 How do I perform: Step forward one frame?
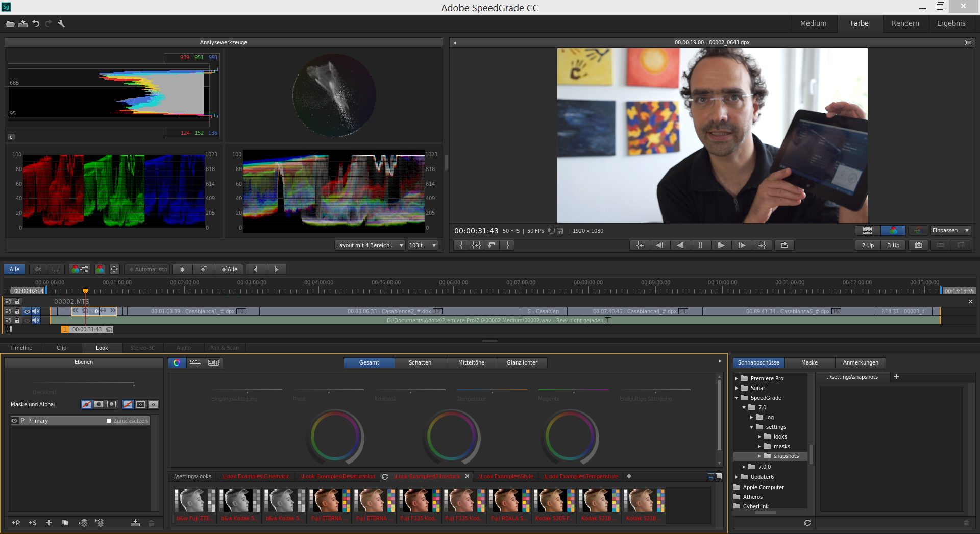(741, 245)
